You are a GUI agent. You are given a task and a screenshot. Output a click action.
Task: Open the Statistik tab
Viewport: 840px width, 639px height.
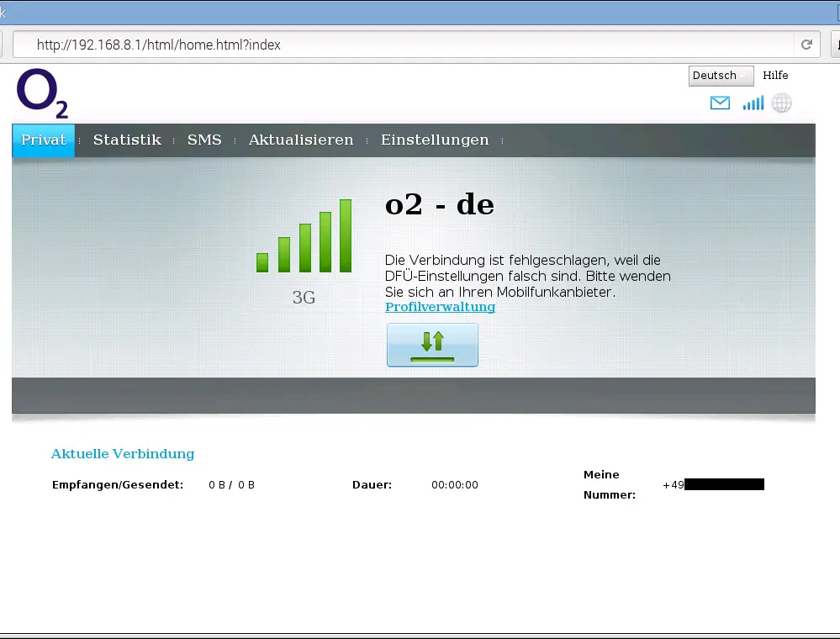pyautogui.click(x=127, y=140)
